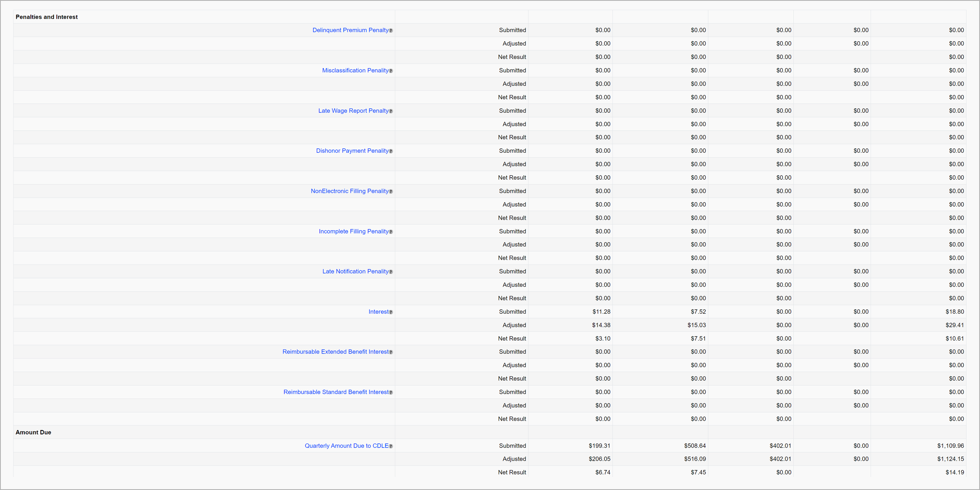Open the Misclassification Penality link
The width and height of the screenshot is (980, 490).
pos(355,71)
